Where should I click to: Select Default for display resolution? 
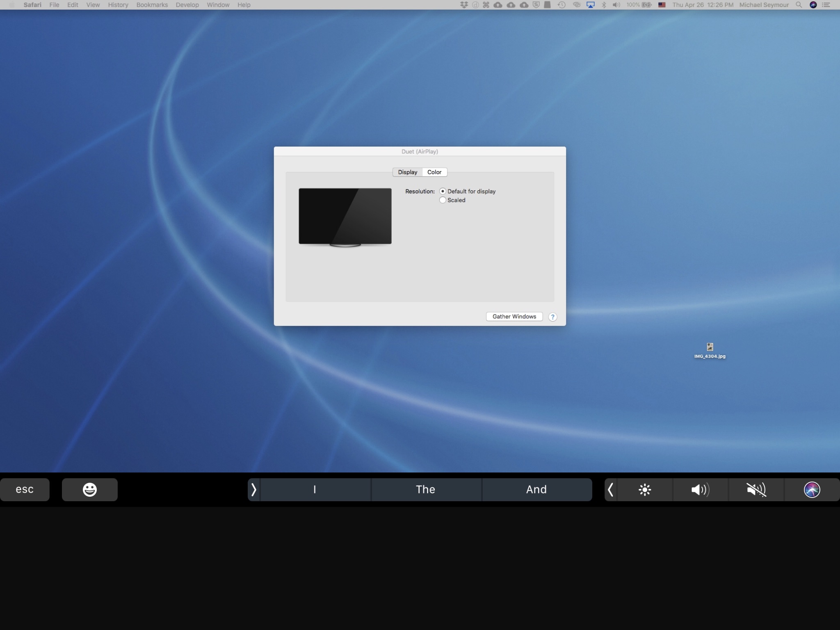tap(443, 191)
